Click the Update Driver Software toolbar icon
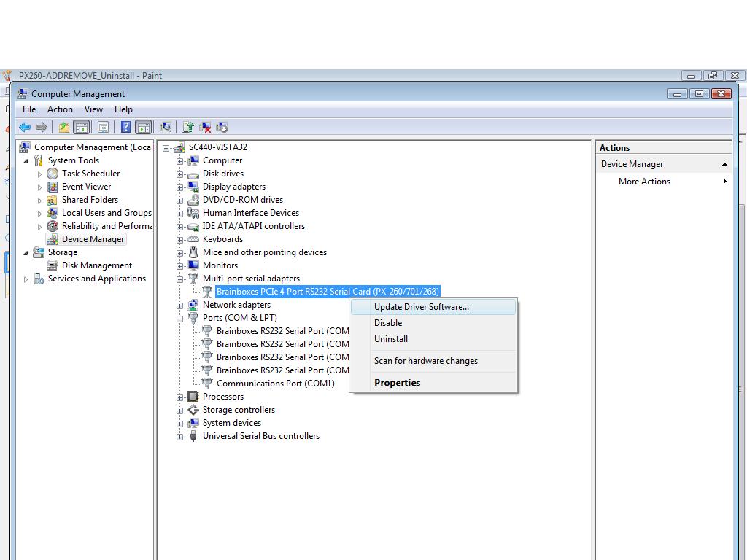The image size is (747, 560). tap(187, 125)
